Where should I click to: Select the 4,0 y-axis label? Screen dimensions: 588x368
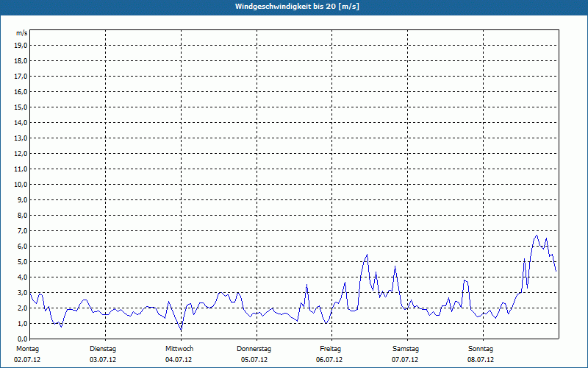point(23,277)
